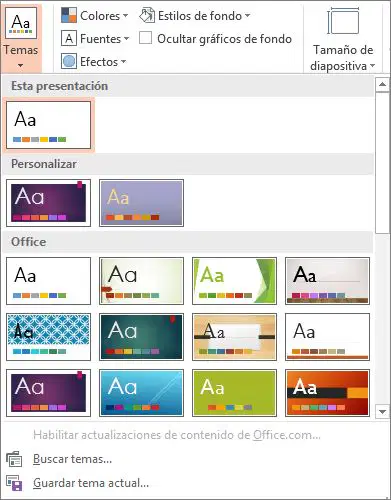391x500 pixels.
Task: Choose Guardar tema actual menu entry
Action: pos(91,483)
